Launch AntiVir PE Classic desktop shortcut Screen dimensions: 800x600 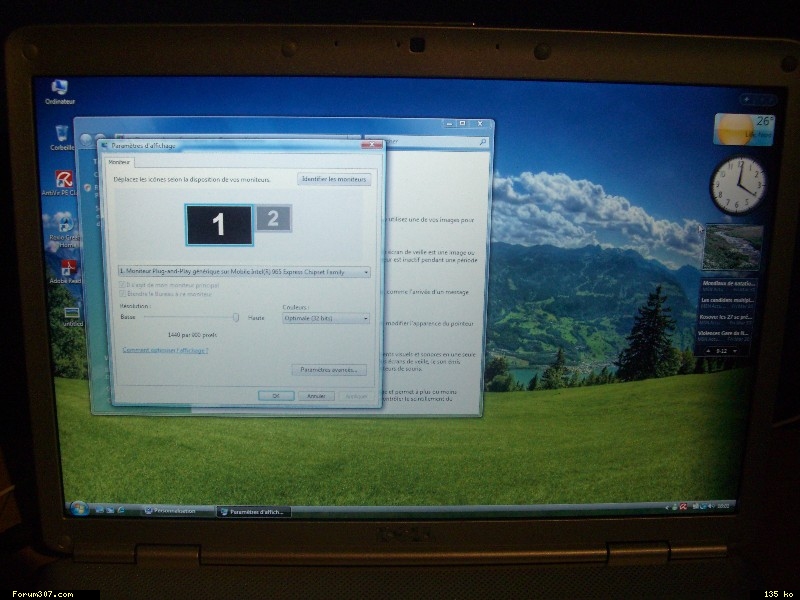tap(64, 181)
